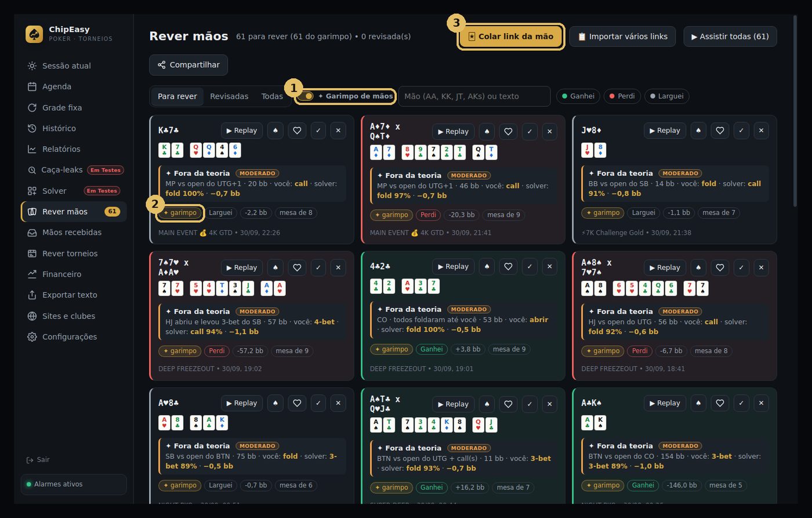Screen dimensions: 812x518
Task: Launch the Solver section
Action: (x=74, y=191)
